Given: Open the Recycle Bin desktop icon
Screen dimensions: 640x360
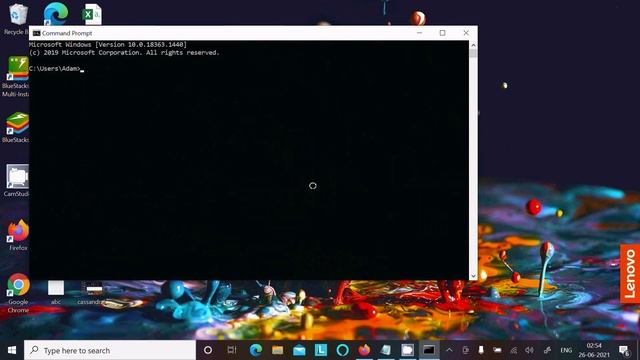Looking at the screenshot, I should tap(17, 18).
